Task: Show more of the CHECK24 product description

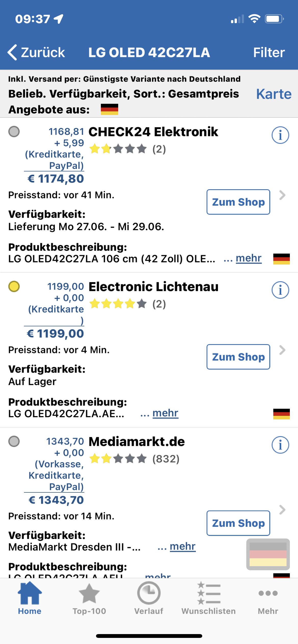Action: (249, 258)
